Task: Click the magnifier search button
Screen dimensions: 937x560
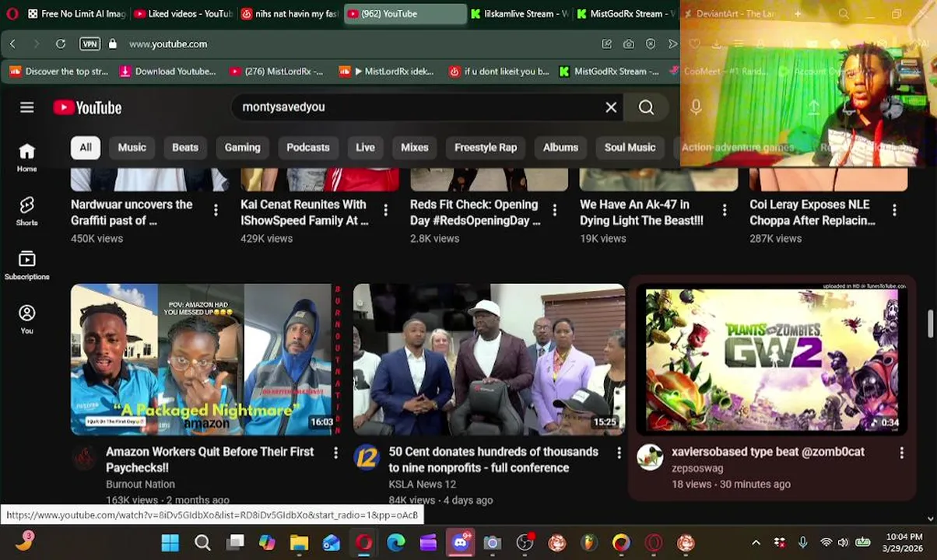Action: 646,107
